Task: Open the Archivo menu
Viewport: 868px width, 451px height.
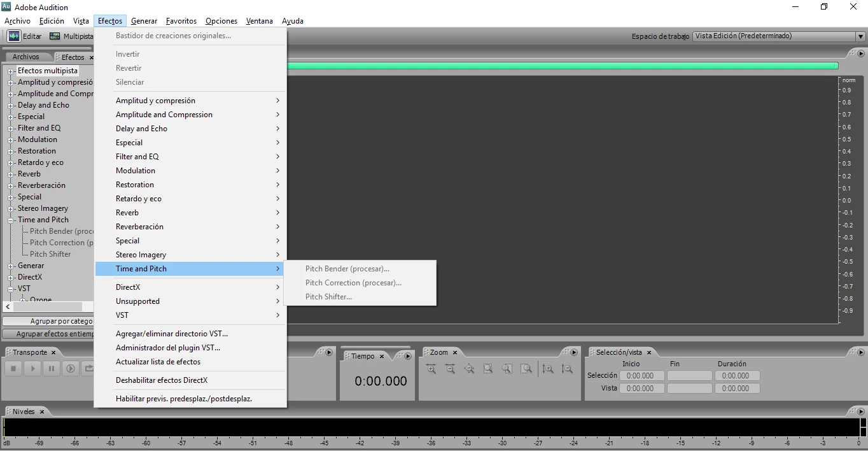Action: coord(17,21)
